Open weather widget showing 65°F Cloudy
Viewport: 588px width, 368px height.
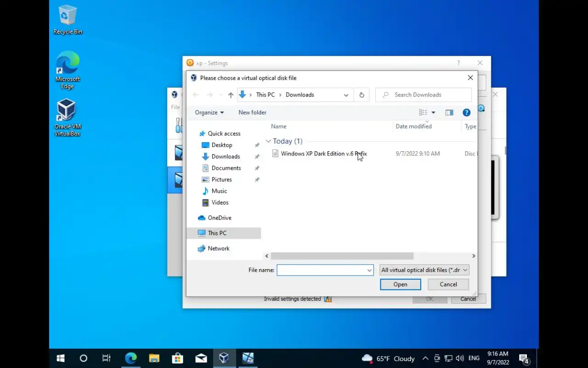(x=388, y=358)
